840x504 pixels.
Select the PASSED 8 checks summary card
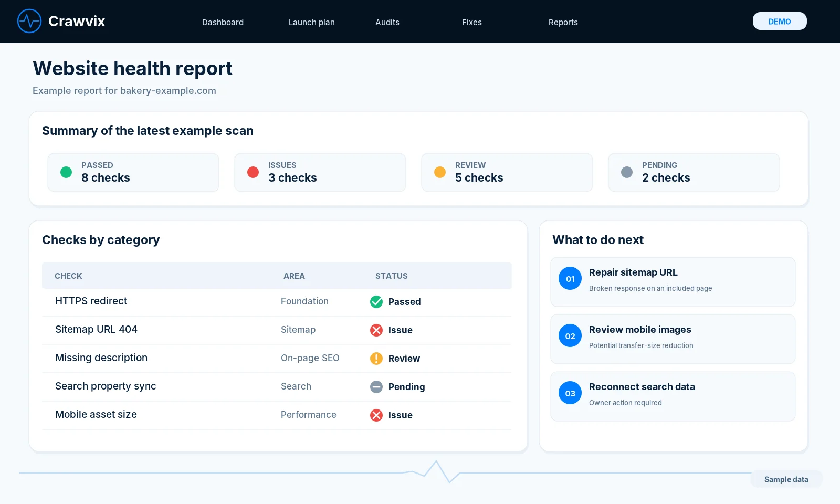click(x=133, y=172)
